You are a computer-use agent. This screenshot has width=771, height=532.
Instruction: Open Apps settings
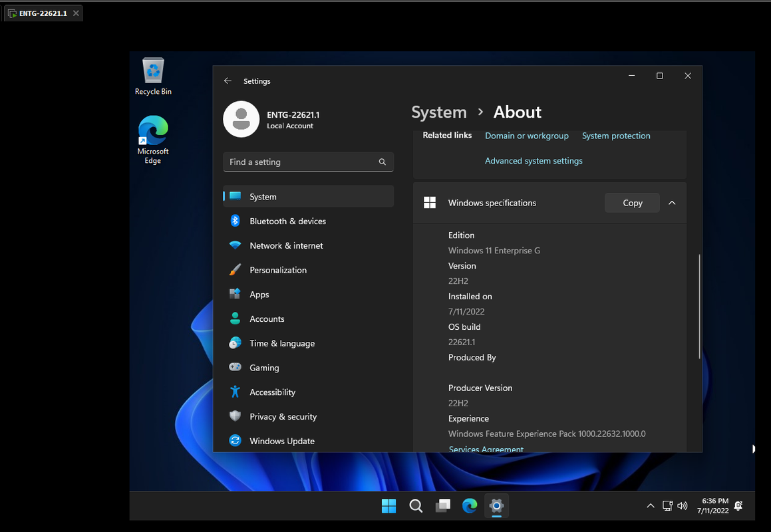[308, 294]
